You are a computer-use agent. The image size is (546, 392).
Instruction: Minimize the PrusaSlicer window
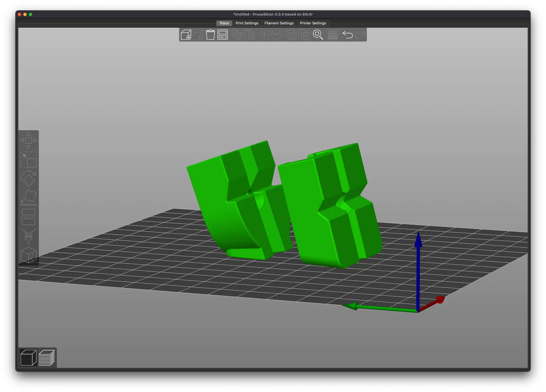click(x=25, y=14)
